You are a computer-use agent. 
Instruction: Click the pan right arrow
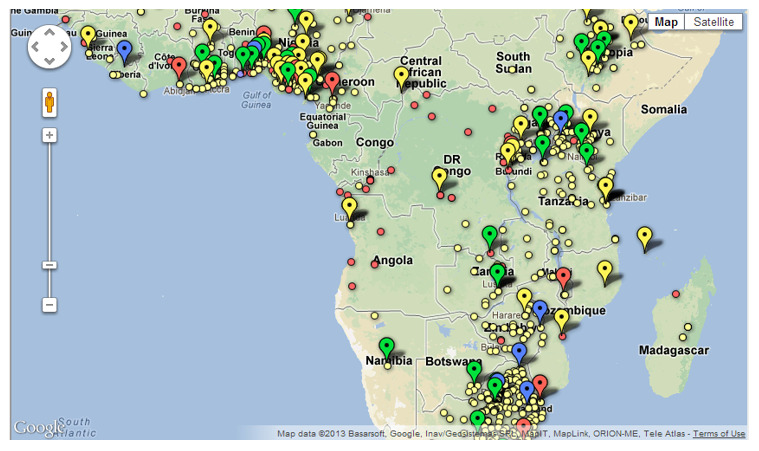pos(63,46)
